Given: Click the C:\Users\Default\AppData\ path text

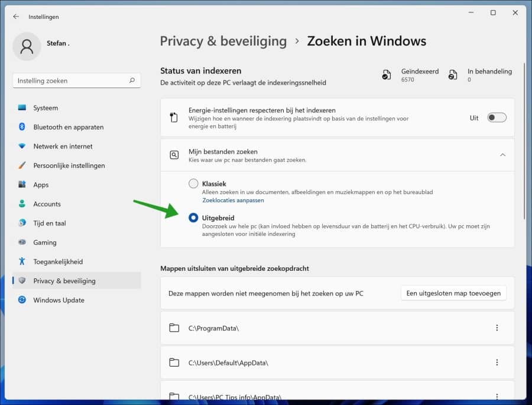Looking at the screenshot, I should pyautogui.click(x=228, y=363).
